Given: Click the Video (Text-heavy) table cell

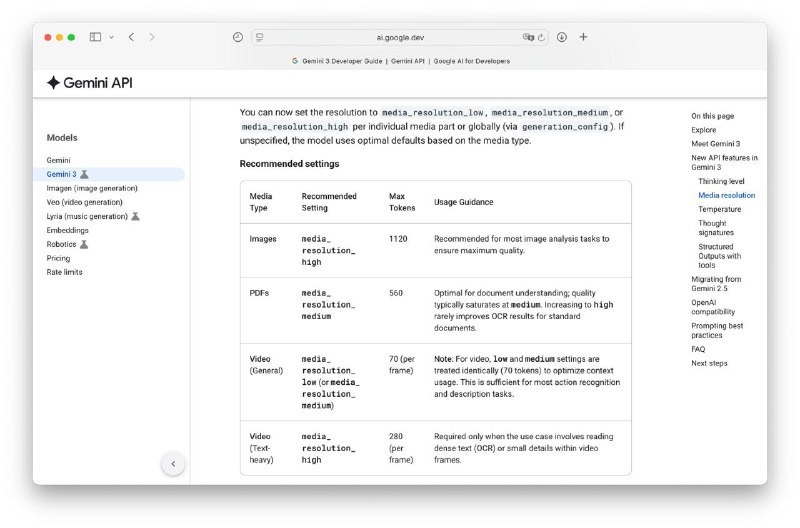Looking at the screenshot, I should point(261,448).
